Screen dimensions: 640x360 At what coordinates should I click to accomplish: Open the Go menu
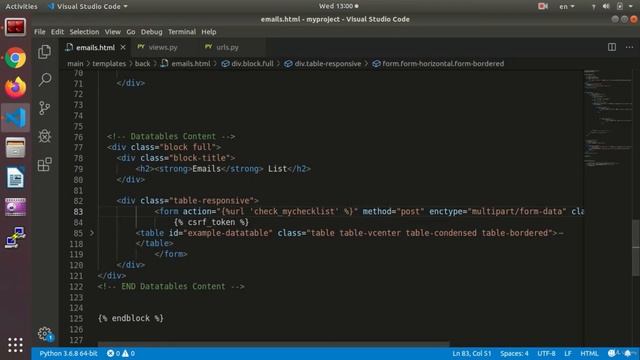tap(131, 32)
